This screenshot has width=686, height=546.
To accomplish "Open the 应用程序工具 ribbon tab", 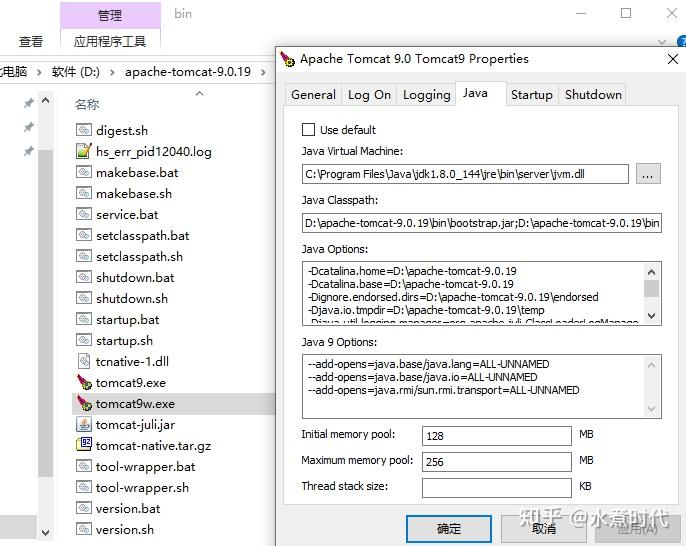I will click(110, 42).
